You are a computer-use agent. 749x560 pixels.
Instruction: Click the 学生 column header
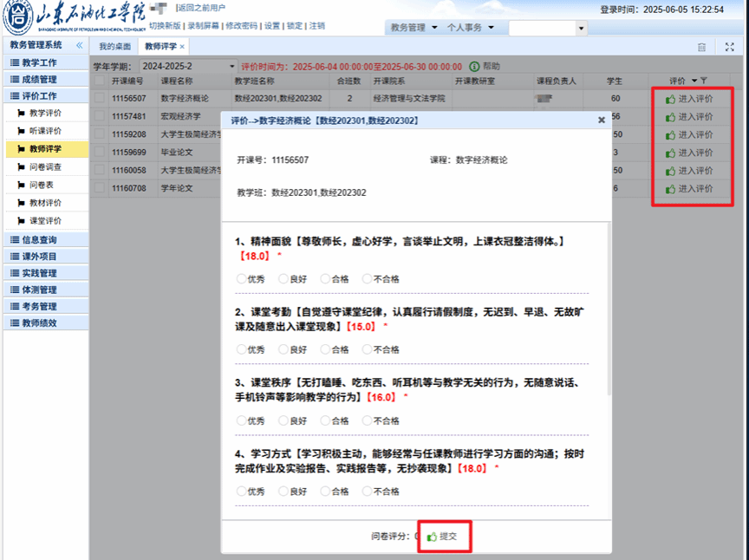coord(615,81)
